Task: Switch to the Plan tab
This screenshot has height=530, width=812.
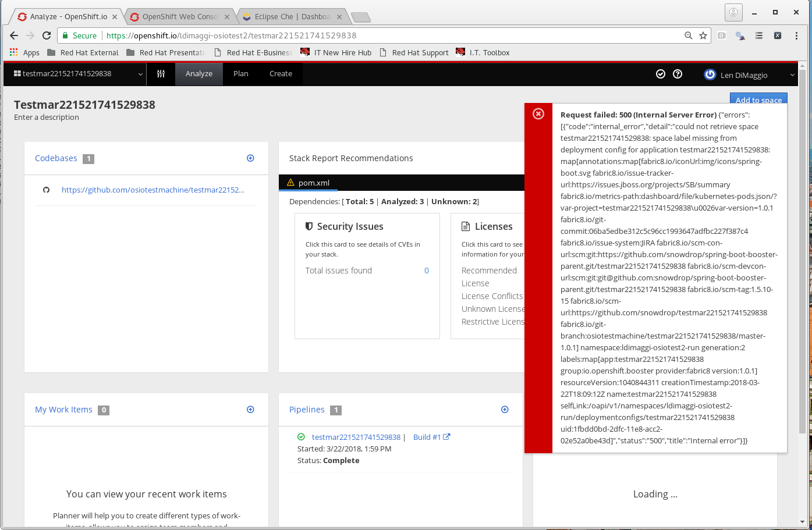Action: pyautogui.click(x=241, y=74)
